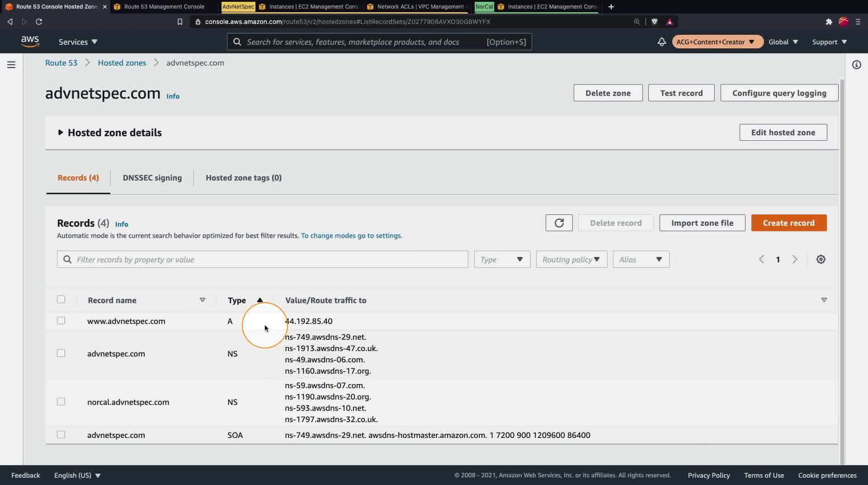The height and width of the screenshot is (485, 868).
Task: Open the Support dropdown menu
Action: click(x=829, y=42)
